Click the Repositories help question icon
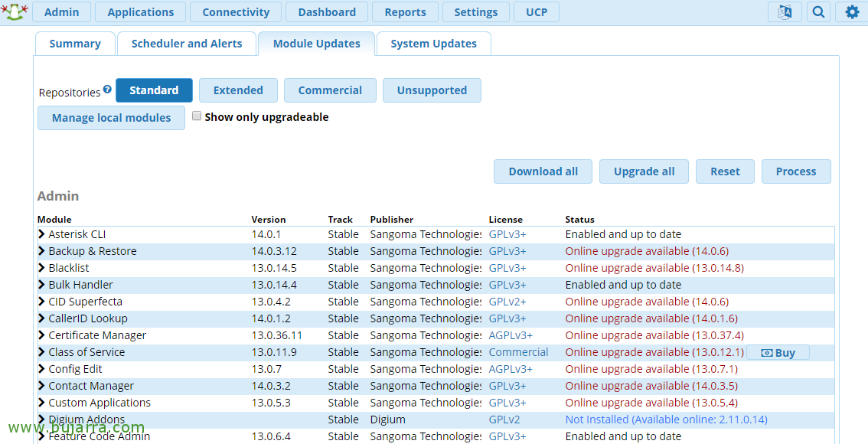This screenshot has width=868, height=444. pos(107,89)
